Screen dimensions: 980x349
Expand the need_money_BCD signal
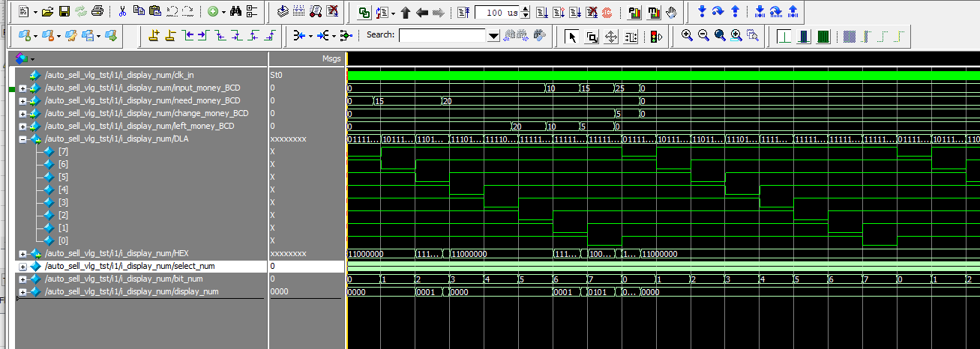point(22,101)
